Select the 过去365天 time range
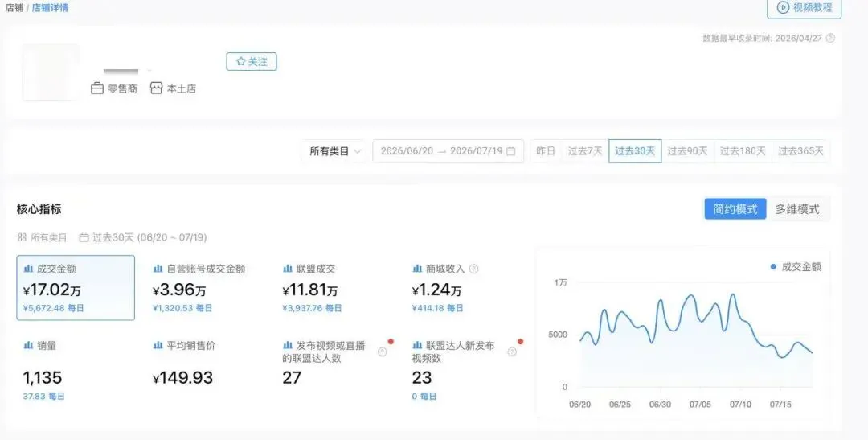 coord(800,150)
